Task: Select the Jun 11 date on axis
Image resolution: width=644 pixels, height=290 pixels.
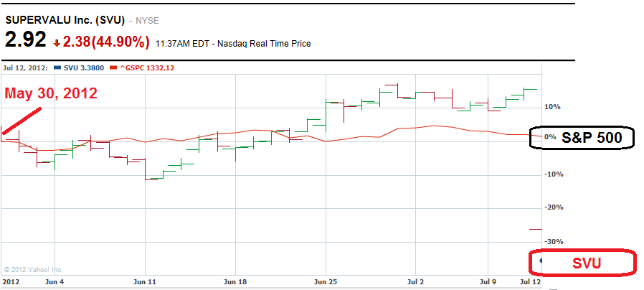Action: tap(145, 283)
